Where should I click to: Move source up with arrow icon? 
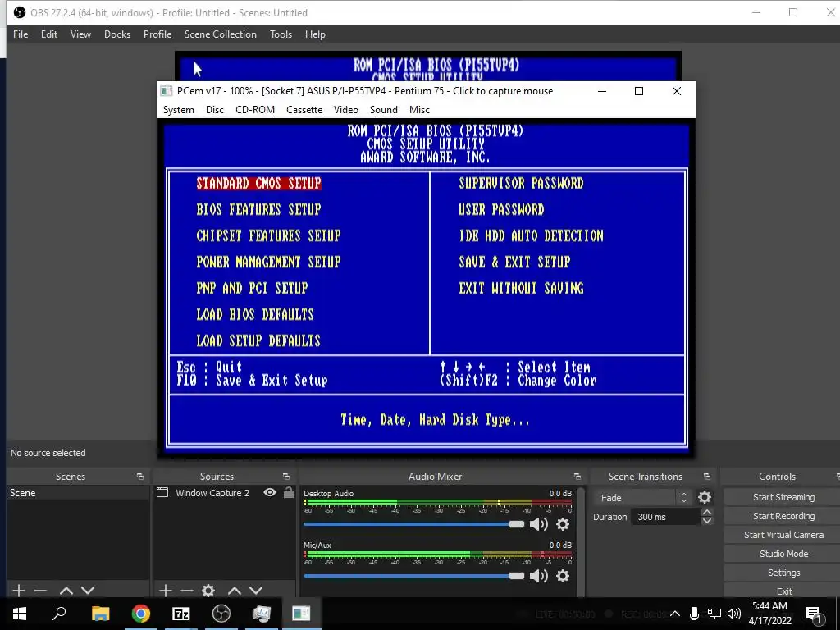point(235,591)
